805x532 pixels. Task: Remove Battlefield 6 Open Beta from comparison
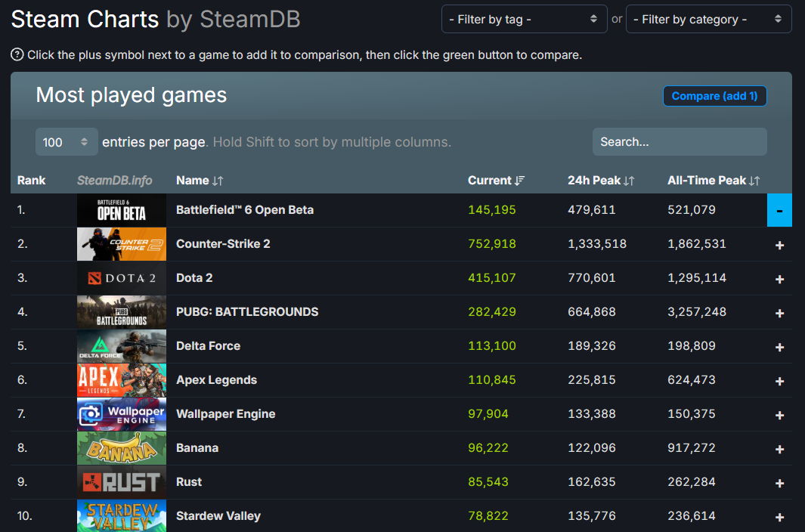tap(779, 210)
